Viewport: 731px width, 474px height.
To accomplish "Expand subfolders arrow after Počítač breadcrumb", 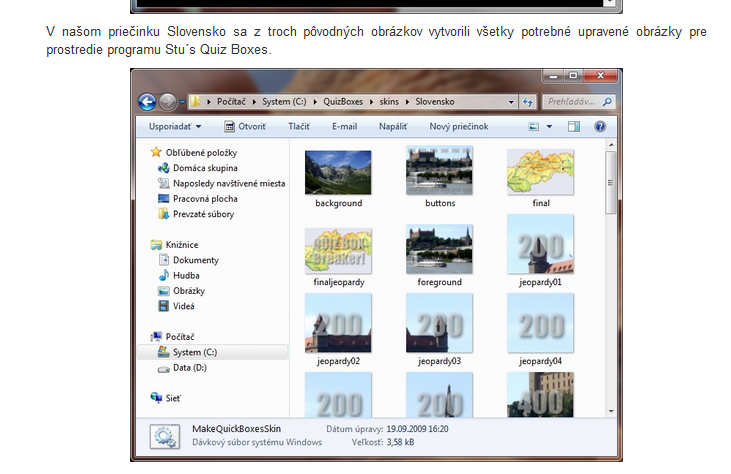I will [254, 102].
